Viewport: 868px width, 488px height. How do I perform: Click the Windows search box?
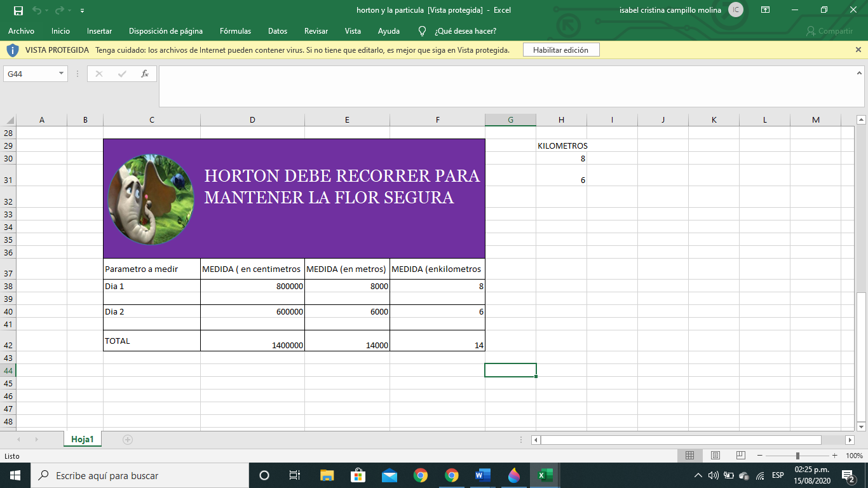coord(140,475)
